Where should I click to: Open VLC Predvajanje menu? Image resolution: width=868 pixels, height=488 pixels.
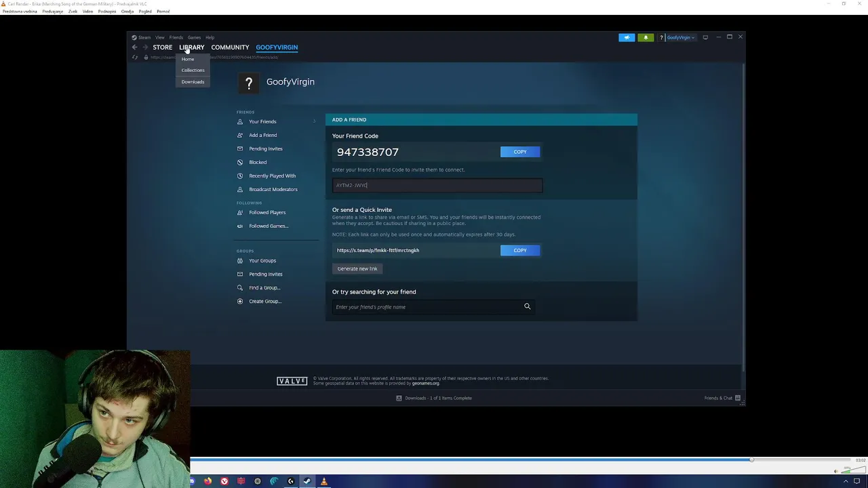52,12
